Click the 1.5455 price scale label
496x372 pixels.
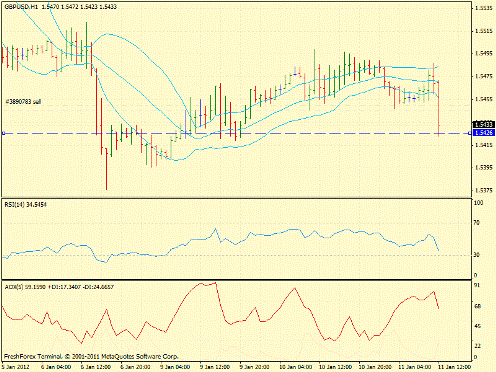coord(484,99)
